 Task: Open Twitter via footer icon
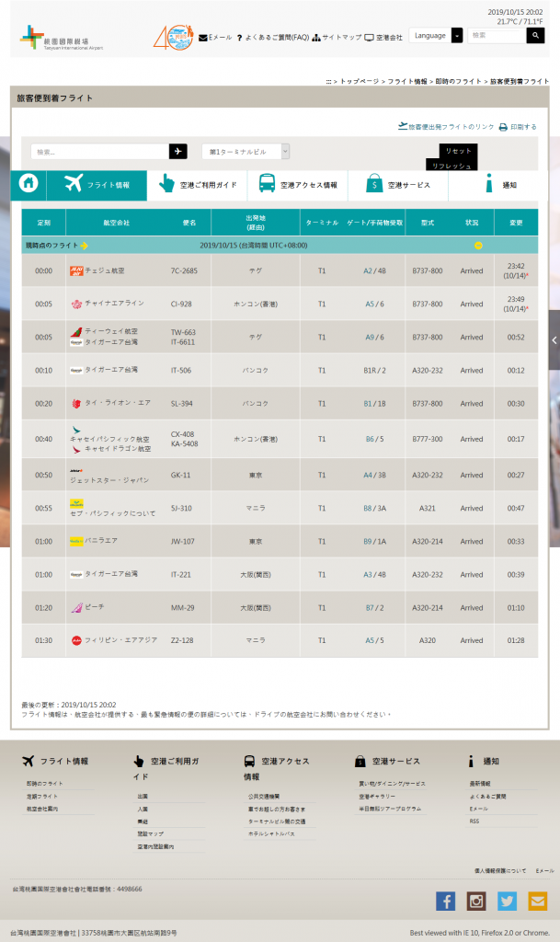tap(507, 901)
